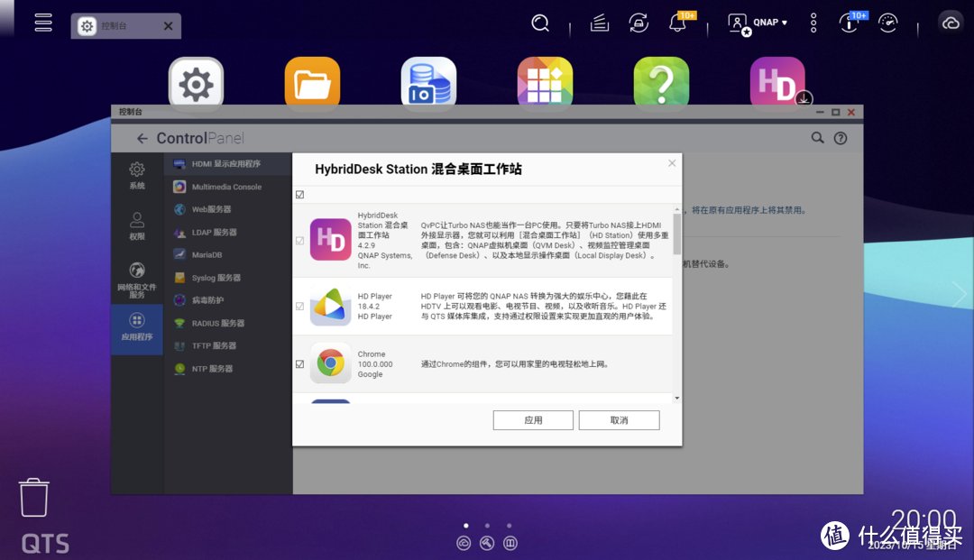Open 病毒防护 antivirus menu item
The width and height of the screenshot is (974, 560).
pyautogui.click(x=227, y=300)
